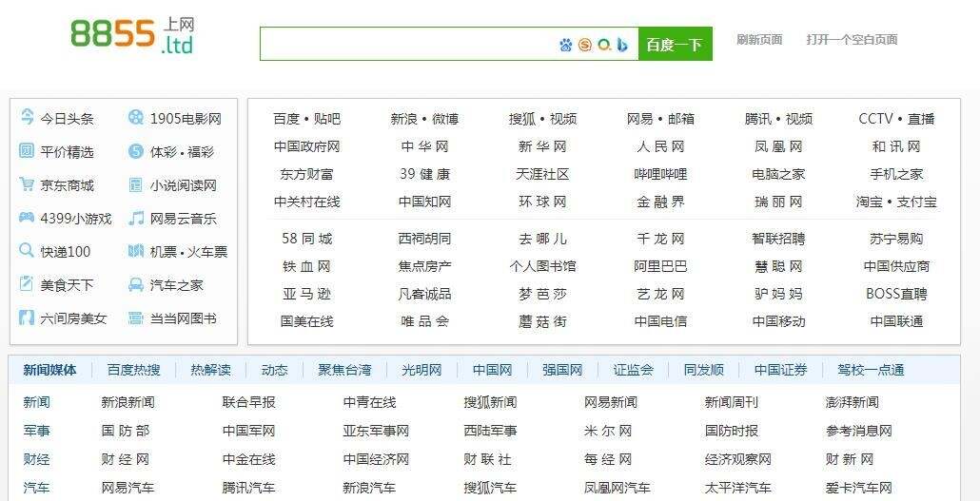Click the 刷新页面 link
This screenshot has height=501, width=980.
point(759,40)
